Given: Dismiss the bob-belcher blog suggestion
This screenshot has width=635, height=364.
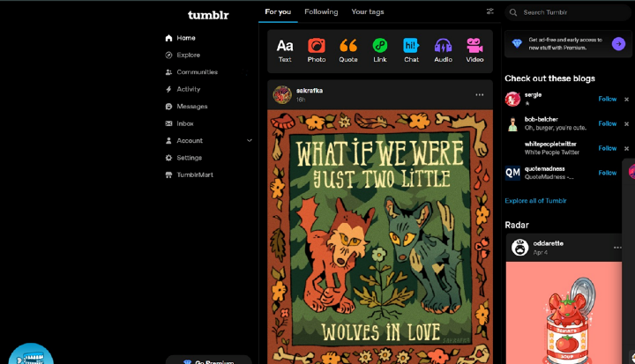Looking at the screenshot, I should pyautogui.click(x=626, y=124).
